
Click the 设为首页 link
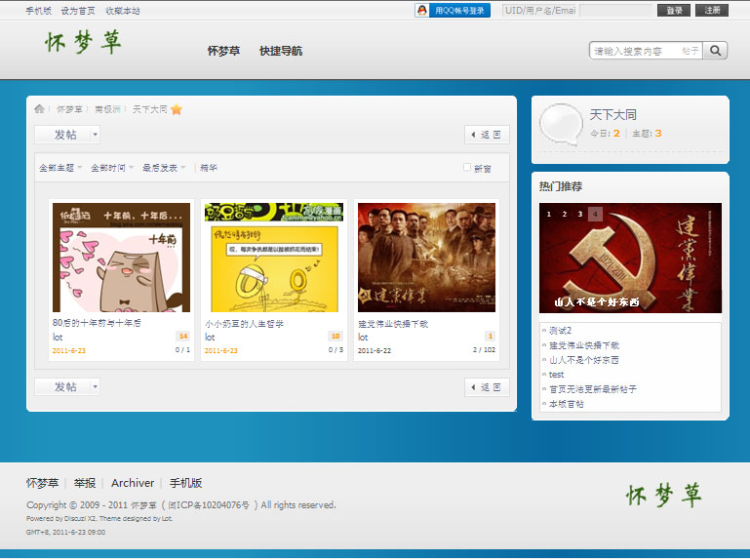(78, 11)
